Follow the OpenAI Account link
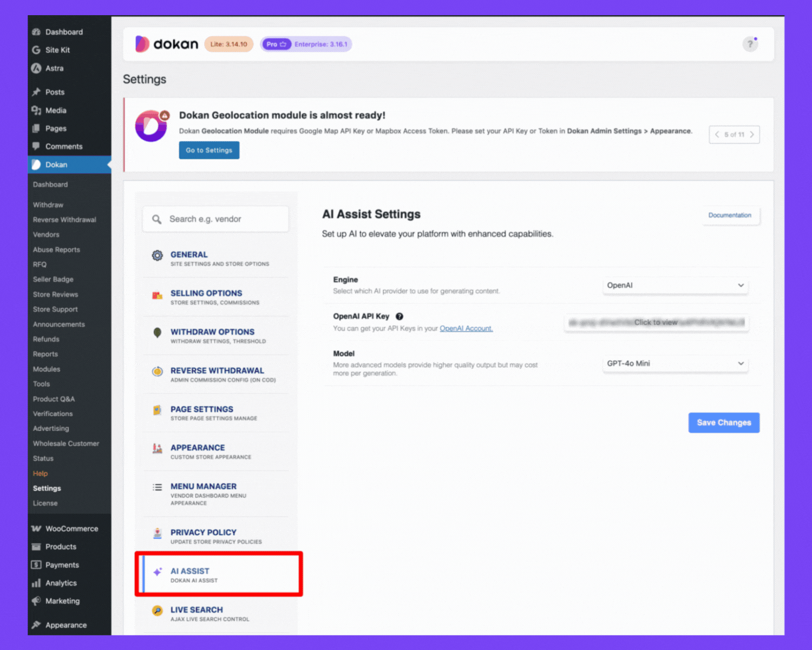This screenshot has width=812, height=650. (466, 328)
